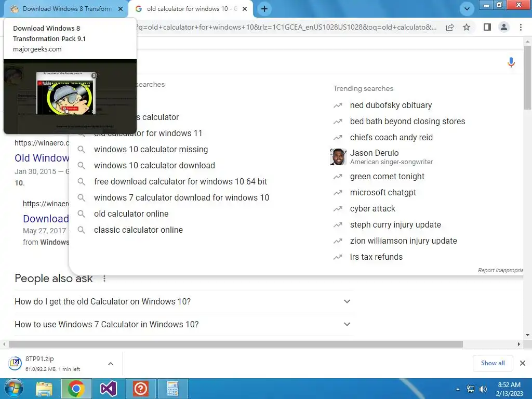Viewport: 532px width, 399px height.
Task: Close the old calculator Google search tab
Action: (x=245, y=9)
